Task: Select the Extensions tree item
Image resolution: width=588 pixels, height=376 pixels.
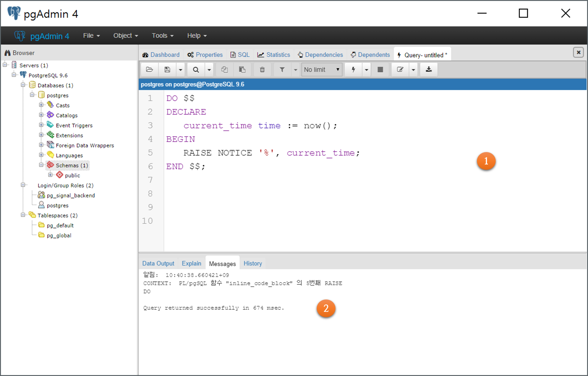Action: click(69, 135)
